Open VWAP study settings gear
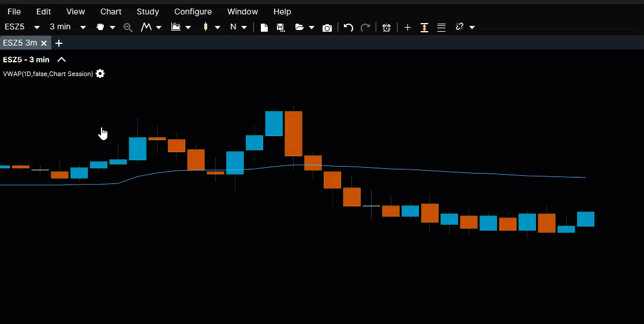This screenshot has width=644, height=324. click(100, 74)
